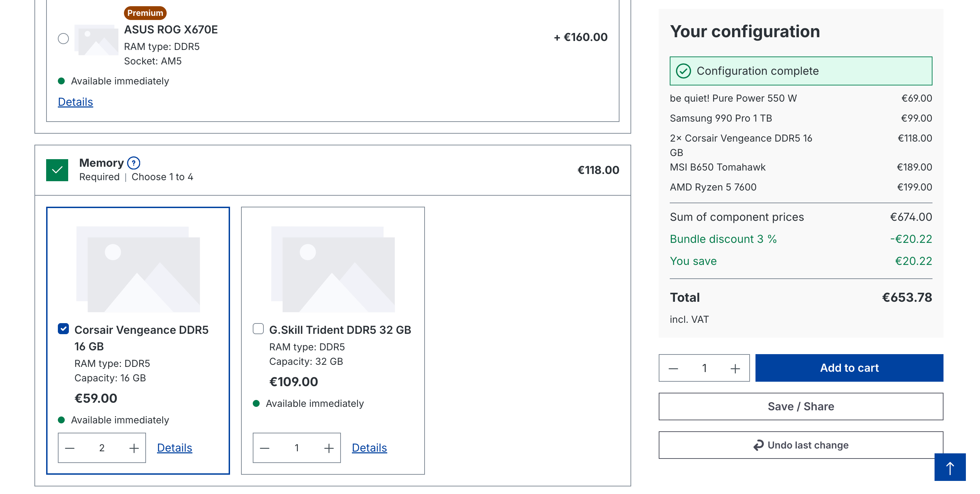Click the + €160.00 surcharge price
This screenshot has height=494, width=980.
(581, 37)
